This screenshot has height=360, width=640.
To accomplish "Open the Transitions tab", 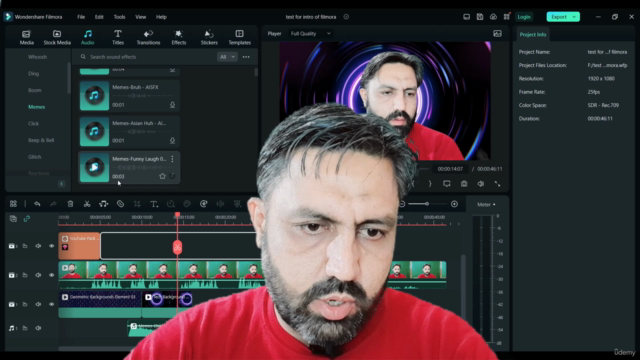I will point(148,37).
